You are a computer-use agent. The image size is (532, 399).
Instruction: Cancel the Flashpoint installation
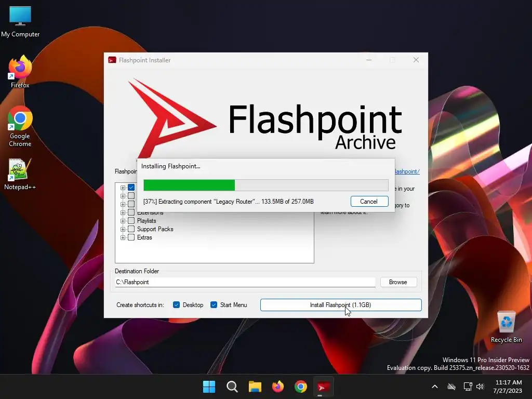point(369,201)
